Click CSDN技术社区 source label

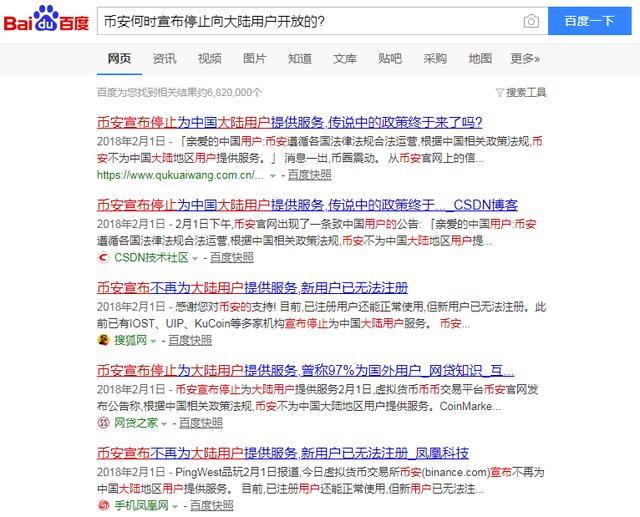(x=151, y=257)
